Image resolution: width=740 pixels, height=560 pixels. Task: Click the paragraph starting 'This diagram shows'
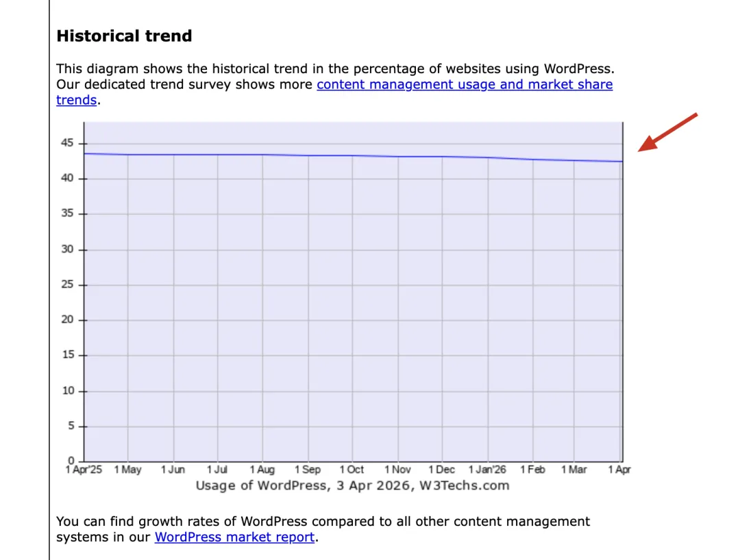tap(335, 84)
